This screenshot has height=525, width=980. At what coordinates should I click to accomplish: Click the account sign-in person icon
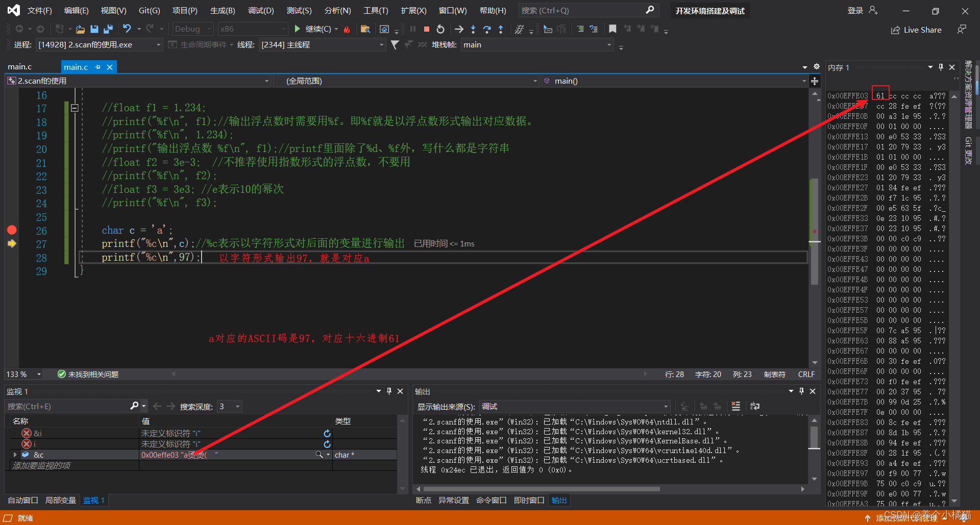tap(873, 10)
